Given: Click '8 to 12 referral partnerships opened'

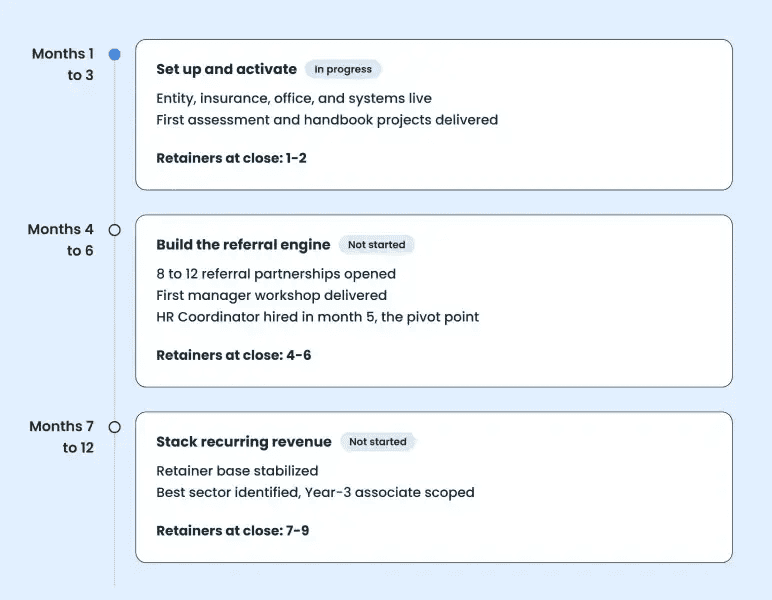Looking at the screenshot, I should pyautogui.click(x=276, y=274).
